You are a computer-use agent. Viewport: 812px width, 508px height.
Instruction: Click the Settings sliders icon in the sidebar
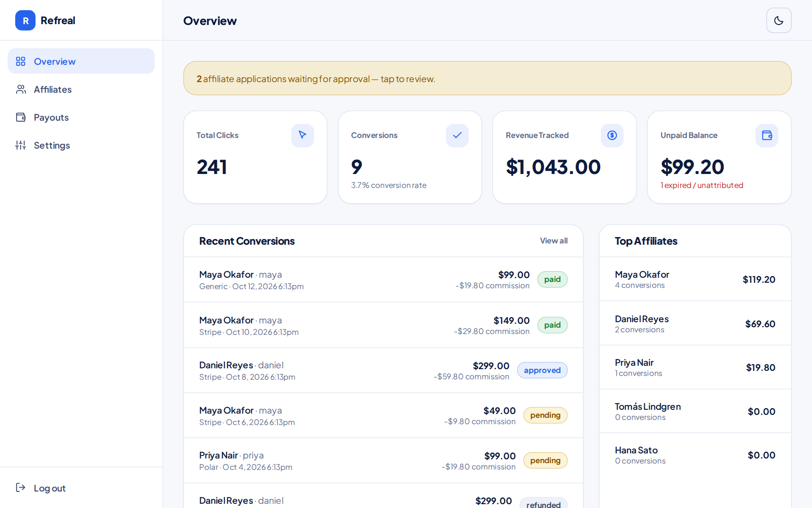[x=21, y=145]
